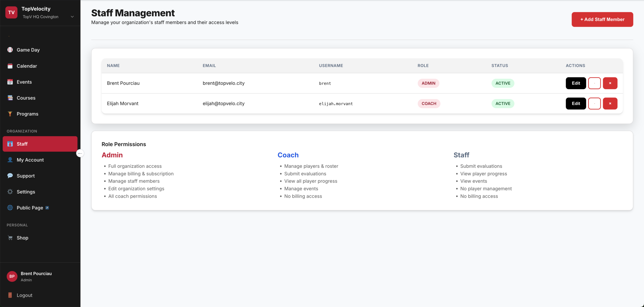The image size is (644, 307).
Task: Click the outlined button in Brent Pourciau's row
Action: coord(594,83)
